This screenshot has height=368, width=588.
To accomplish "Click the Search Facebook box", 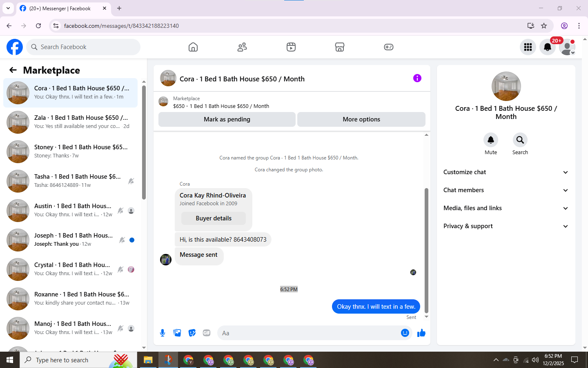I will tap(83, 47).
